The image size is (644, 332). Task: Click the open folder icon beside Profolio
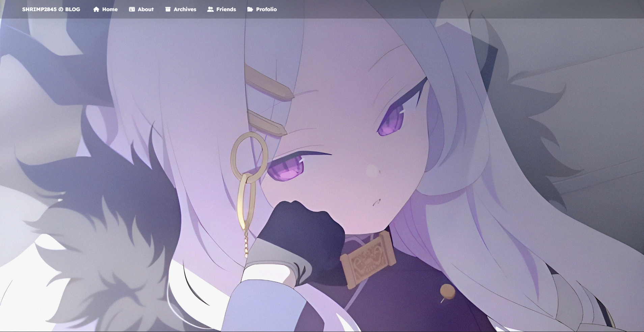click(250, 9)
